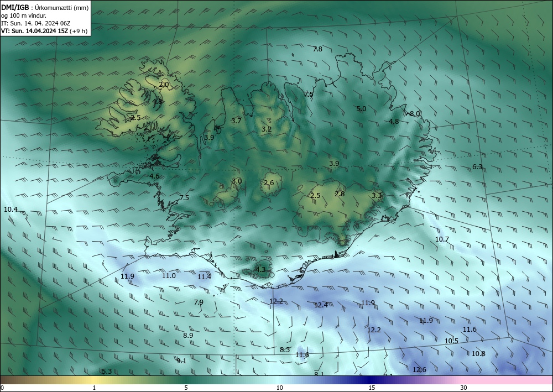Click the map value 10.5
The image size is (553, 392).
[x=451, y=341]
